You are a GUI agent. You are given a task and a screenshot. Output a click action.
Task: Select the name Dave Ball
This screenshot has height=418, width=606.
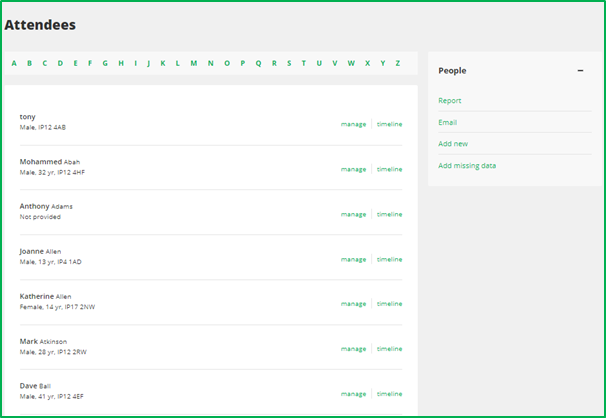(35, 386)
